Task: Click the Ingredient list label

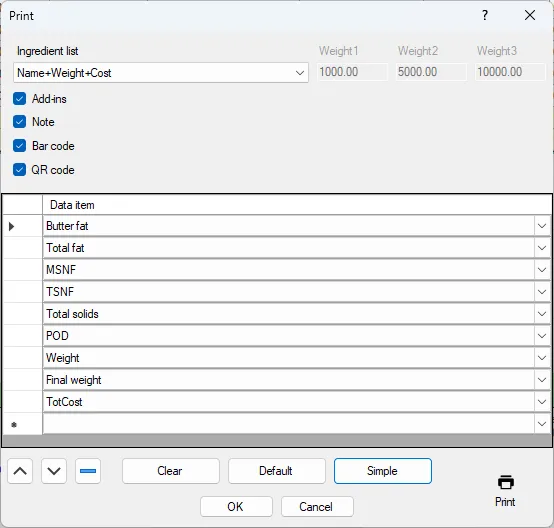Action: point(48,51)
